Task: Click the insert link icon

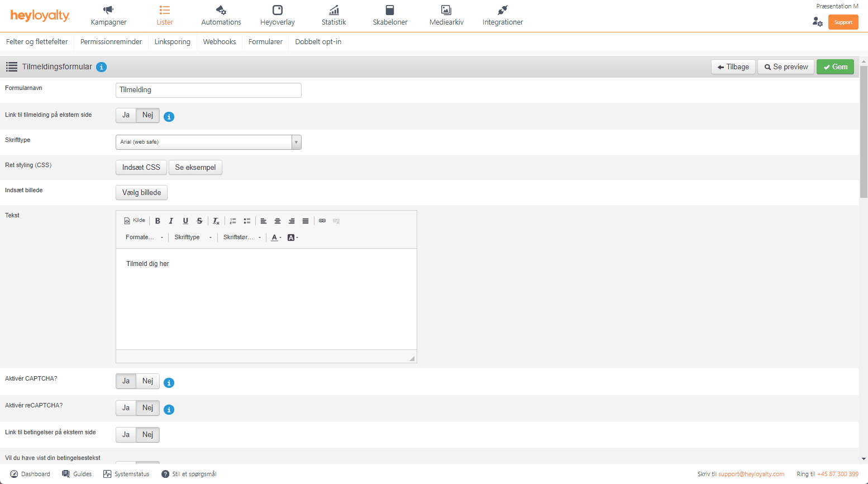Action: [x=322, y=221]
